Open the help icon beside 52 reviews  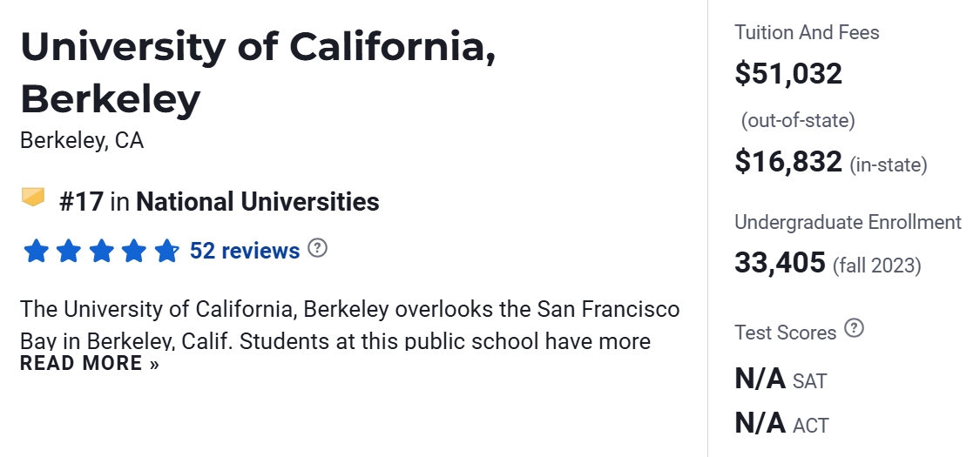click(x=318, y=248)
